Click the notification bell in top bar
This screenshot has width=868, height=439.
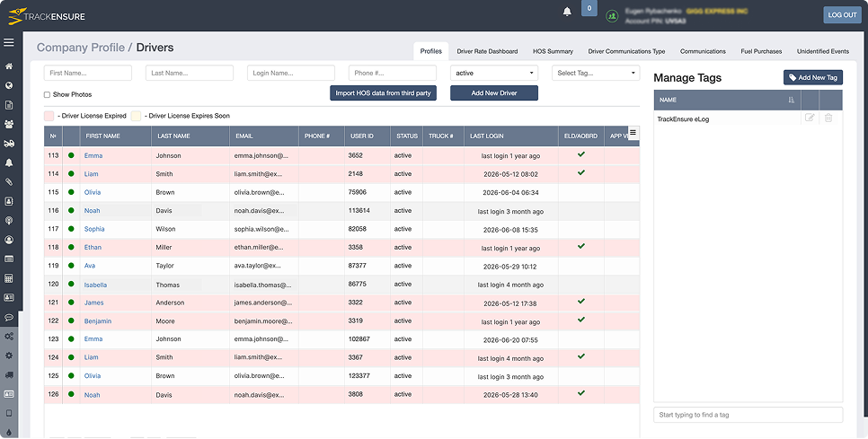coord(567,12)
